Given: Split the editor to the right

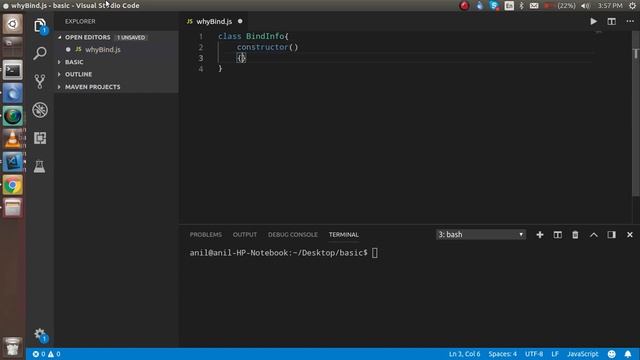Looking at the screenshot, I should (611, 21).
